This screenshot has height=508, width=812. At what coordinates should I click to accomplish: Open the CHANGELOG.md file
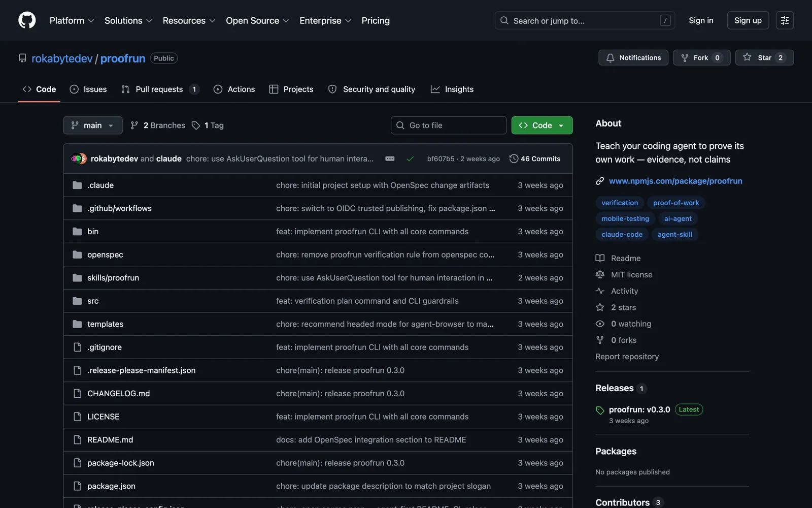pyautogui.click(x=118, y=394)
